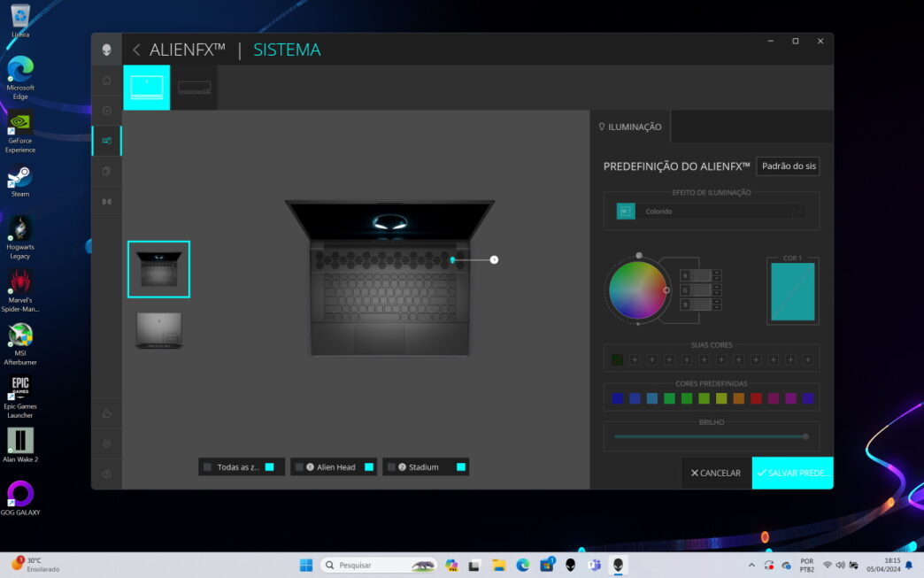Pick a hue on the color wheel
This screenshot has height=578, width=924.
coord(638,290)
